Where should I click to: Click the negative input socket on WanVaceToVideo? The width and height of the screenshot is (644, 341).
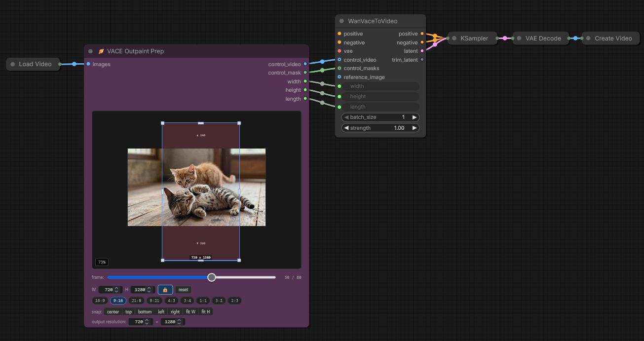(x=339, y=42)
